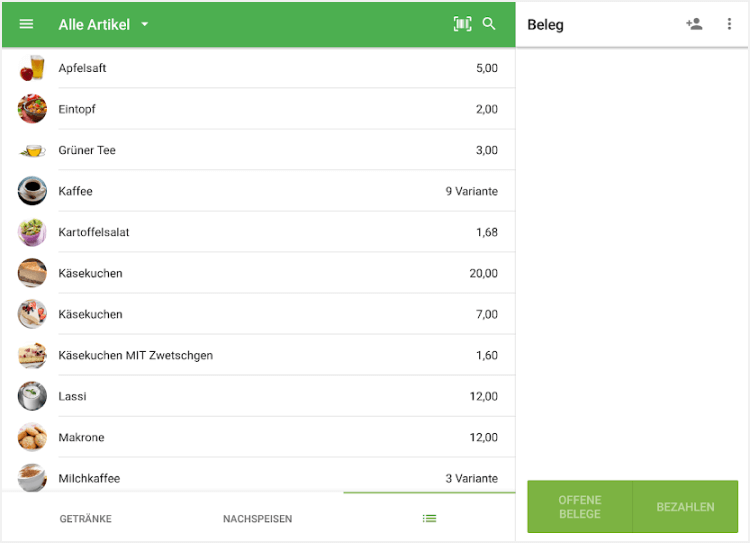Open the hamburger navigation menu
Image resolution: width=750 pixels, height=543 pixels.
point(27,24)
